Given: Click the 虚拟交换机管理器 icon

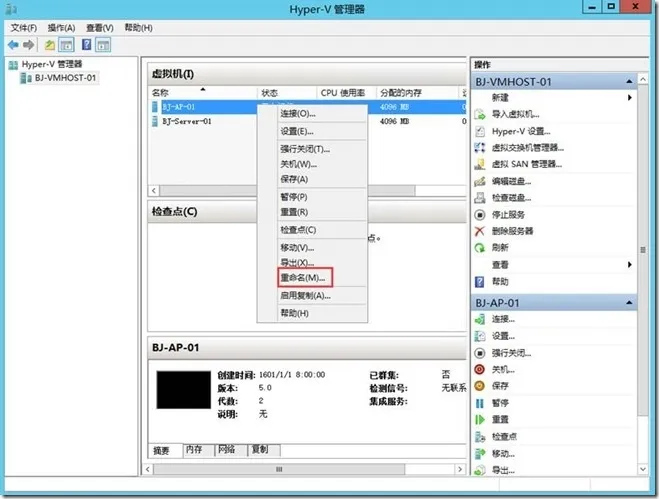Looking at the screenshot, I should [x=480, y=148].
